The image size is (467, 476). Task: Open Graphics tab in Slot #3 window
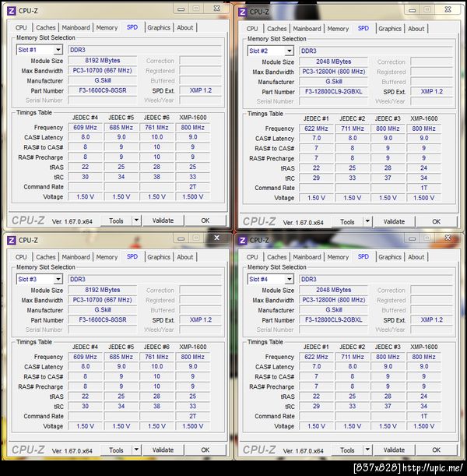click(159, 257)
